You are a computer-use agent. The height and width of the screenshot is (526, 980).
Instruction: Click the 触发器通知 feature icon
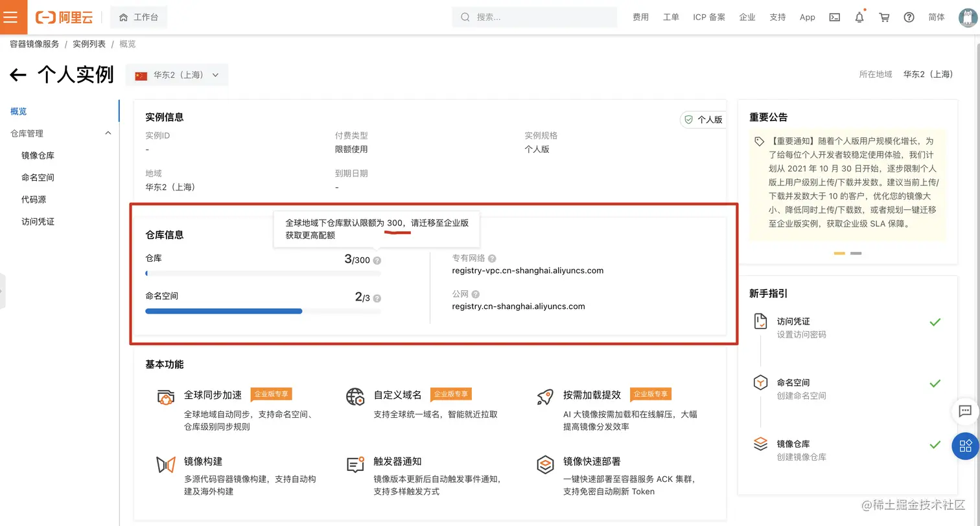pos(355,464)
